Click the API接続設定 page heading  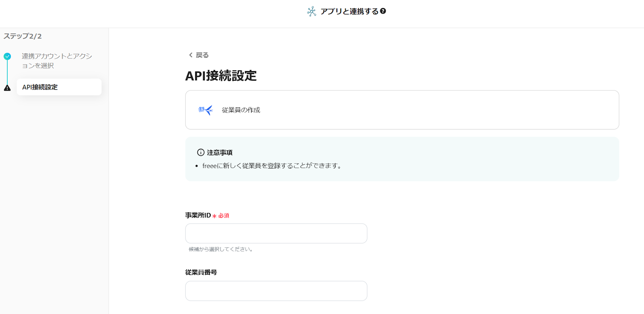[x=221, y=76]
